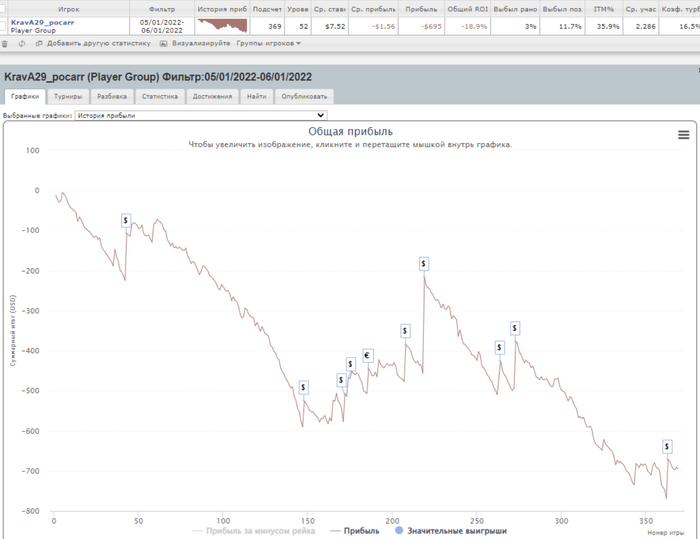Open the Выбранные графики combo box
Screen dimensions: 700x539
201,115
